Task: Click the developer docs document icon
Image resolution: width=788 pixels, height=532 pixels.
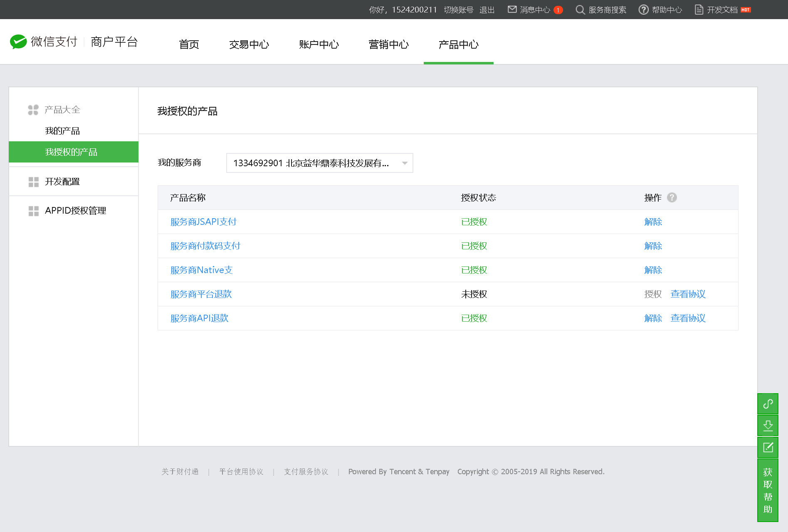Action: [699, 10]
